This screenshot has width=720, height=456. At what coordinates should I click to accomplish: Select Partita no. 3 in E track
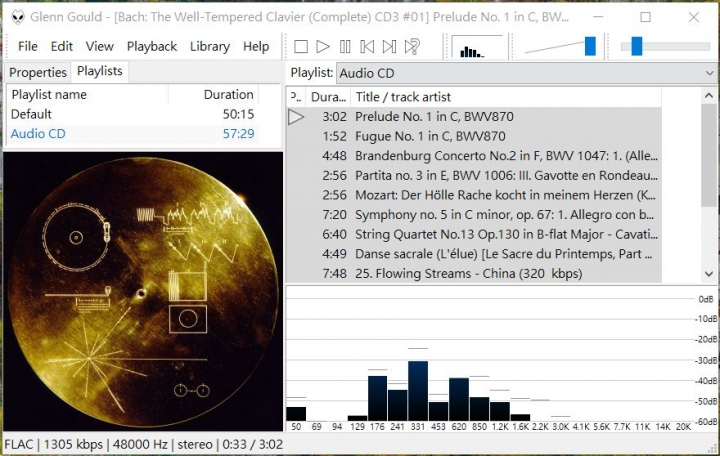(x=474, y=175)
